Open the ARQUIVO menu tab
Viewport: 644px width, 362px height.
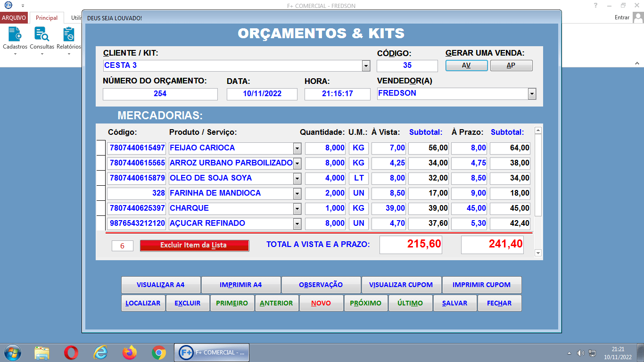(14, 18)
